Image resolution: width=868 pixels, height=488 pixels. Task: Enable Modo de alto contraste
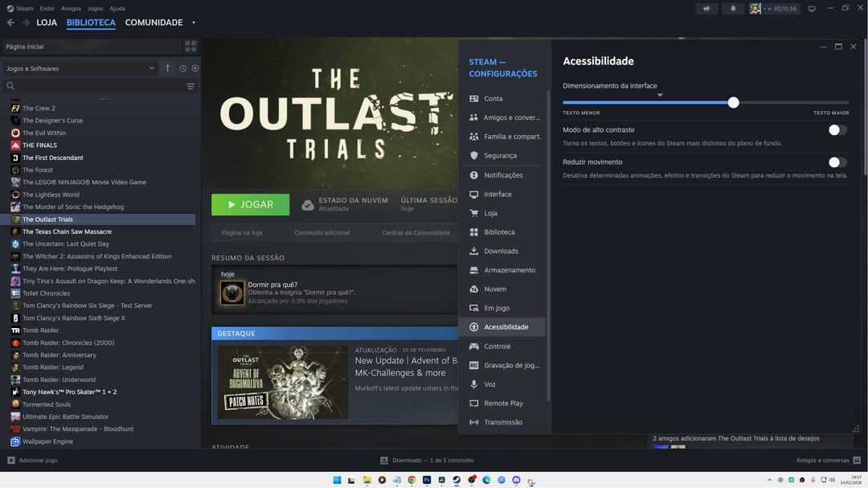point(837,129)
